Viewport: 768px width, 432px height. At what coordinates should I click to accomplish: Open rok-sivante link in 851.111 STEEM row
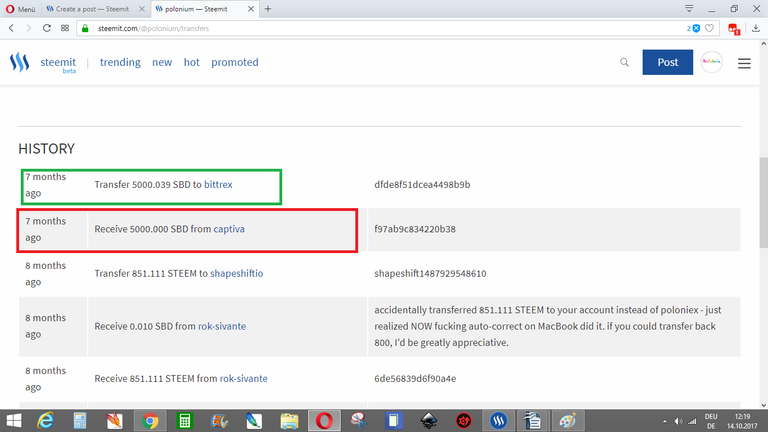[x=243, y=379]
